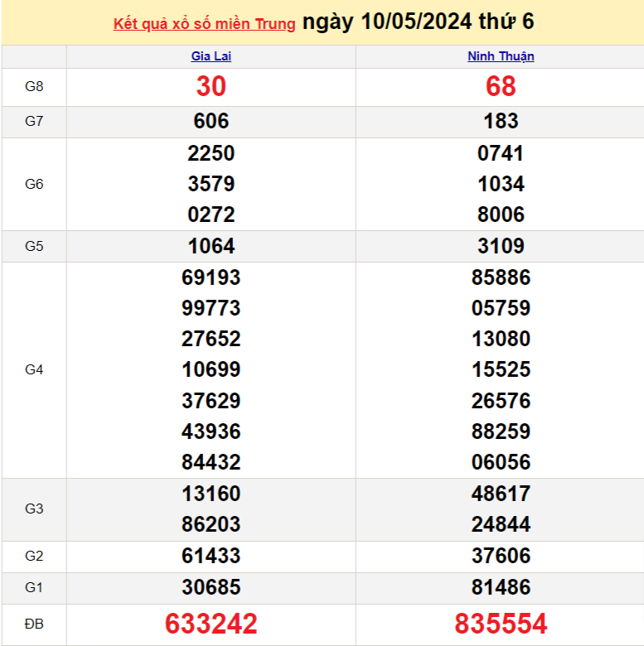Click G4 number 10699
This screenshot has width=644, height=646.
pyautogui.click(x=211, y=369)
